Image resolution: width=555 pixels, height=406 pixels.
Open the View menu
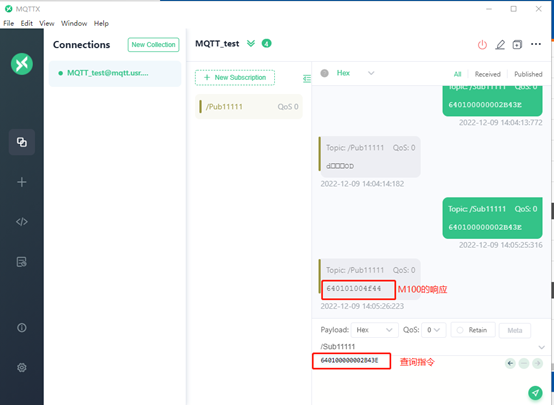click(x=47, y=23)
